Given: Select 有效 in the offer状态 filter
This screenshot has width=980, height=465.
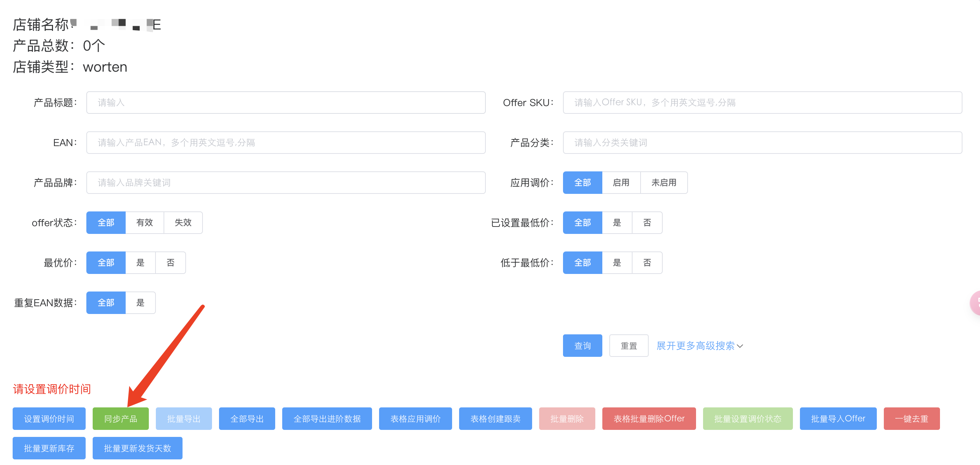Looking at the screenshot, I should pyautogui.click(x=145, y=223).
